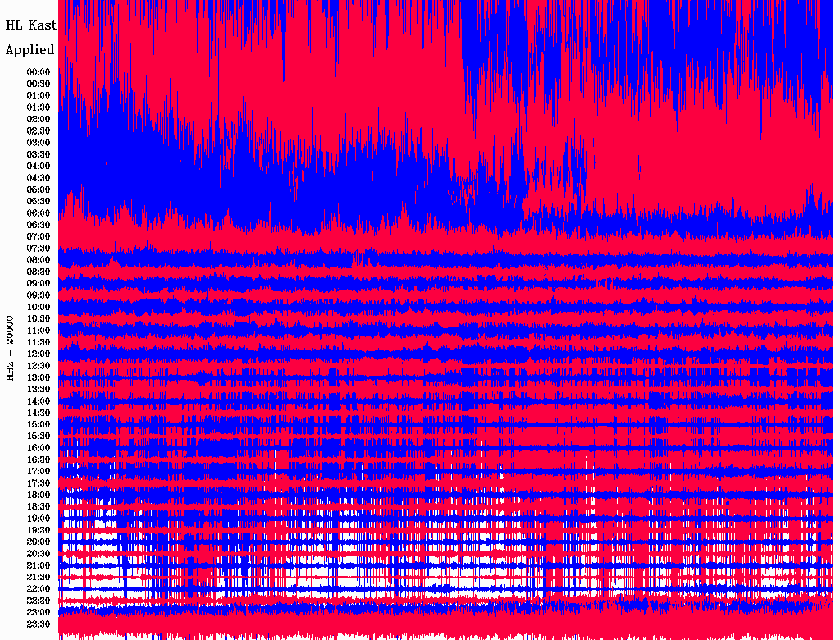Select the 'Applied' header text
Screen dimensions: 840x640
[30, 50]
